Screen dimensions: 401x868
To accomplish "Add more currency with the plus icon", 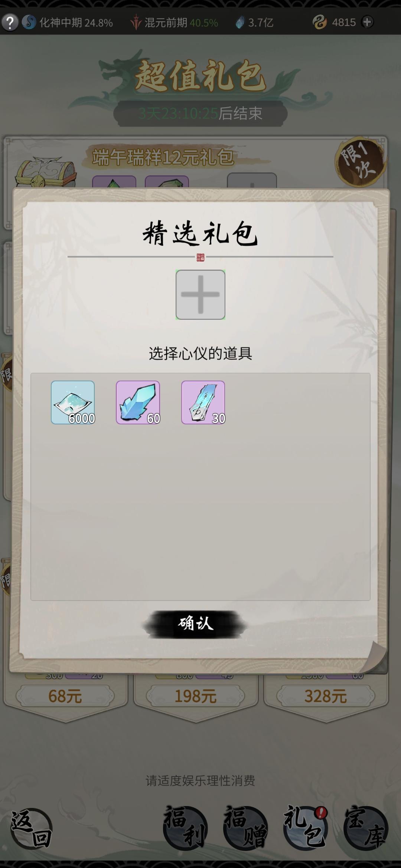I will pyautogui.click(x=367, y=22).
